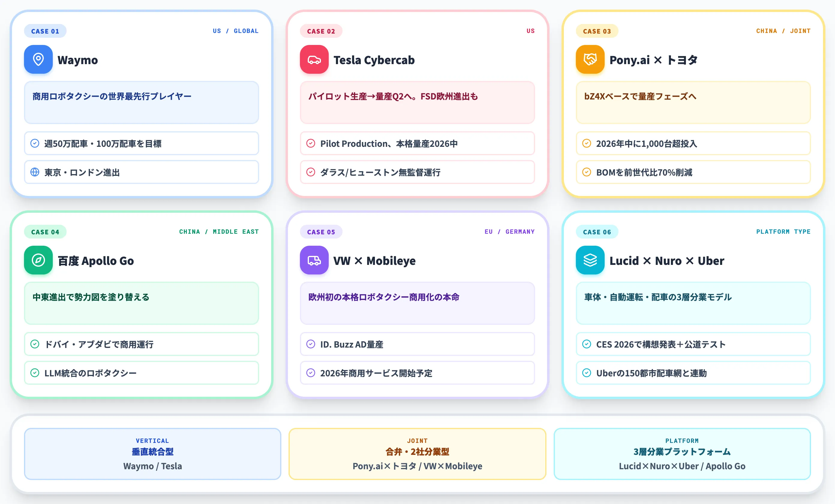Image resolution: width=835 pixels, height=504 pixels.
Task: Click the green compass icon for Apollo Go
Action: click(38, 260)
